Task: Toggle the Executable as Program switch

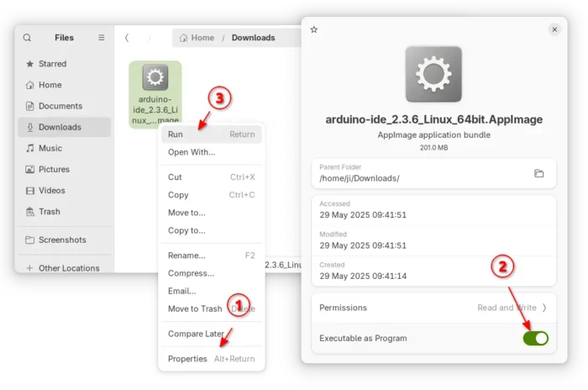Action: [x=536, y=338]
